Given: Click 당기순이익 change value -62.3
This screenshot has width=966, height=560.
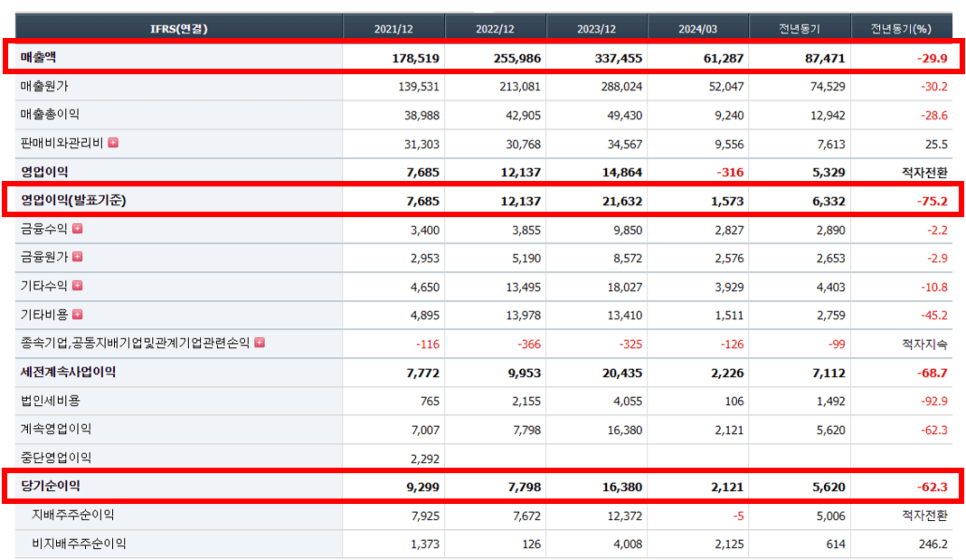Looking at the screenshot, I should click(932, 487).
